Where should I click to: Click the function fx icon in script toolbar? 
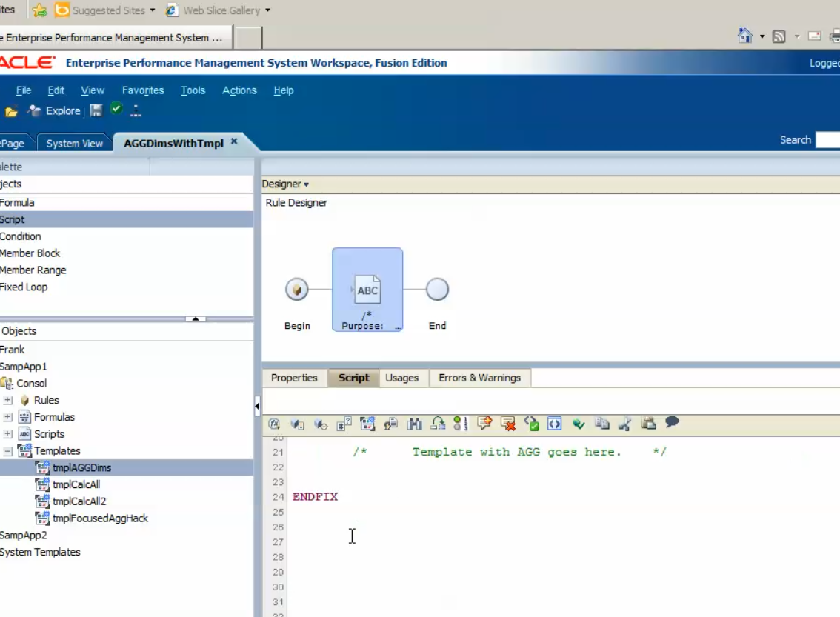pyautogui.click(x=274, y=424)
